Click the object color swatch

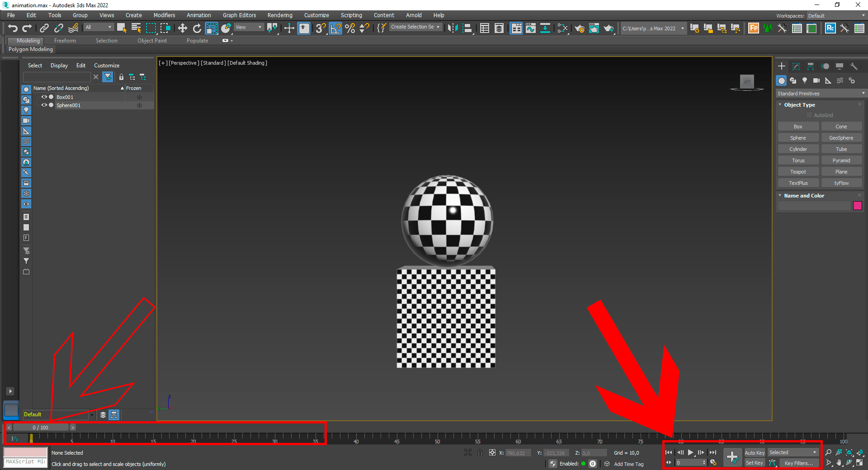coord(858,206)
